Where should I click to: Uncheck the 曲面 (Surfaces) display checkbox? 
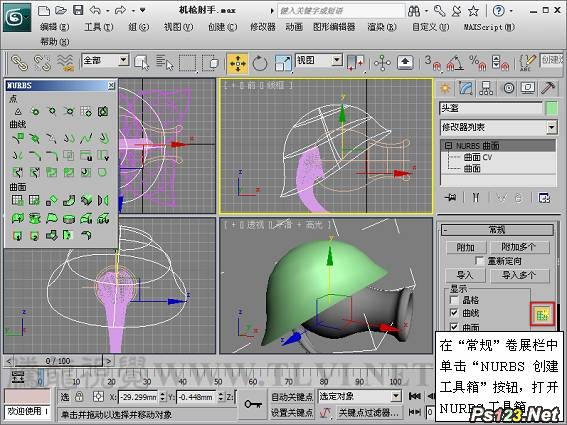(x=454, y=327)
